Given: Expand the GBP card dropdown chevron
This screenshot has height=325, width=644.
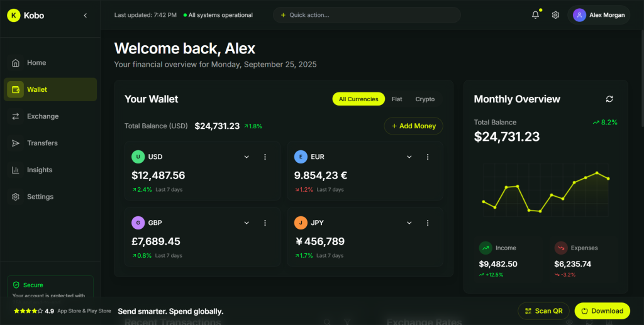Looking at the screenshot, I should point(247,223).
